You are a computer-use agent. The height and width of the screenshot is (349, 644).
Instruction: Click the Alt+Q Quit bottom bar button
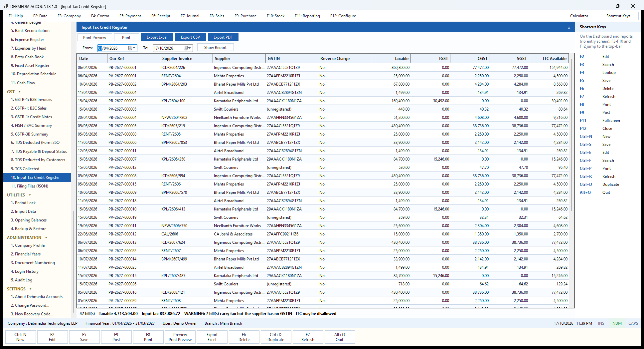(340, 337)
